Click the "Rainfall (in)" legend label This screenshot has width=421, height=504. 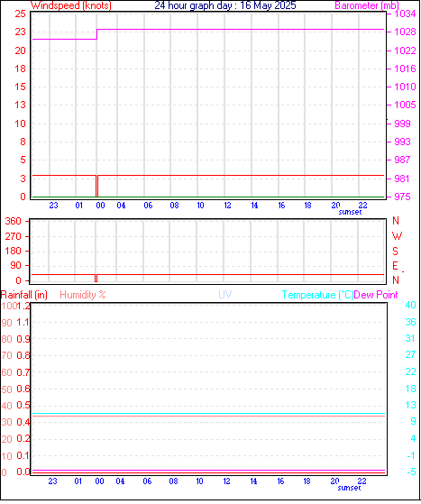24,295
